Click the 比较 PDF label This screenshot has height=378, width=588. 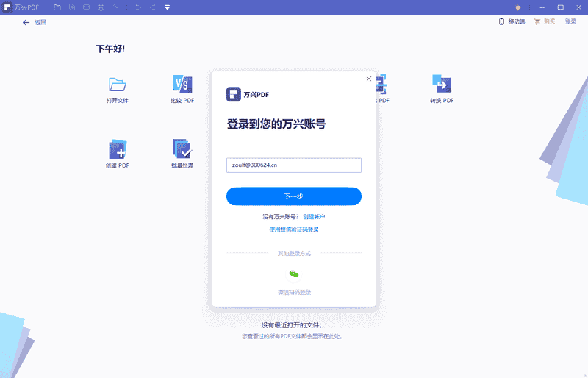click(182, 101)
